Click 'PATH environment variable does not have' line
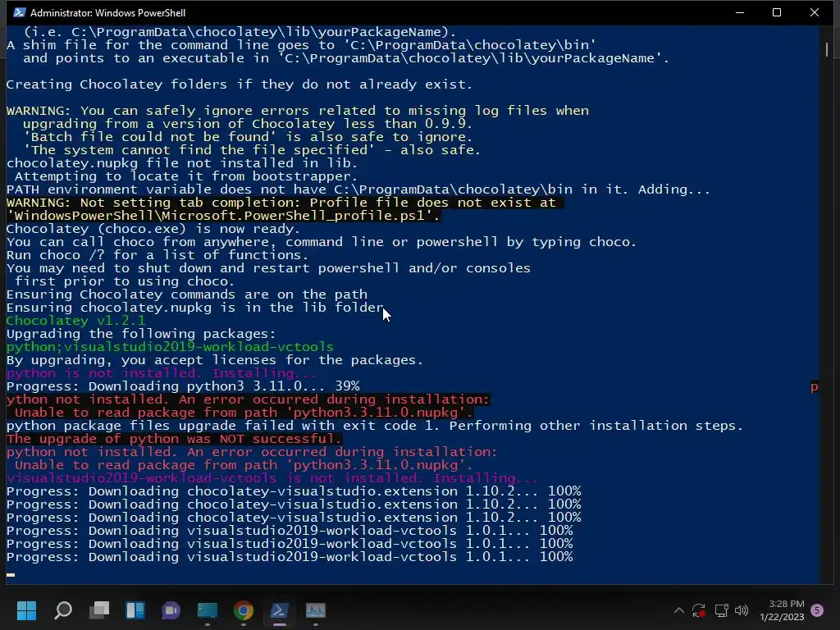This screenshot has height=630, width=840. click(358, 189)
